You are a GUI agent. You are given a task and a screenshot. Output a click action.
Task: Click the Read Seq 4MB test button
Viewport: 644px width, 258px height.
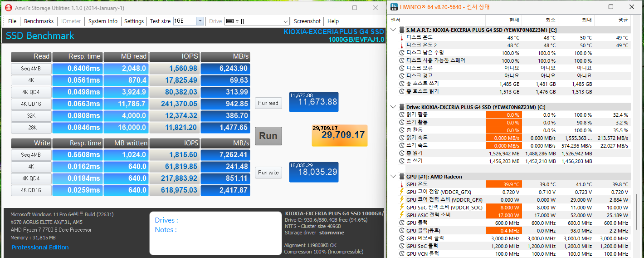tap(31, 69)
